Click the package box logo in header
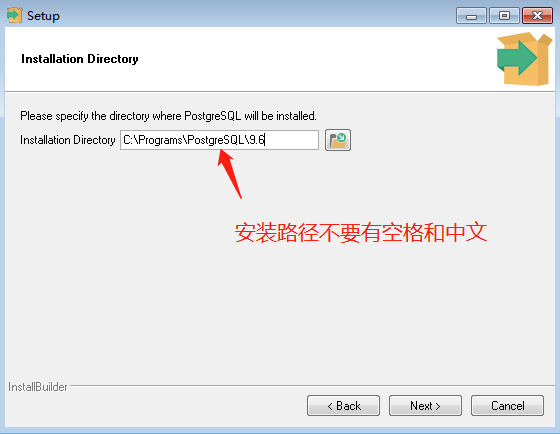The width and height of the screenshot is (560, 434). (x=524, y=59)
